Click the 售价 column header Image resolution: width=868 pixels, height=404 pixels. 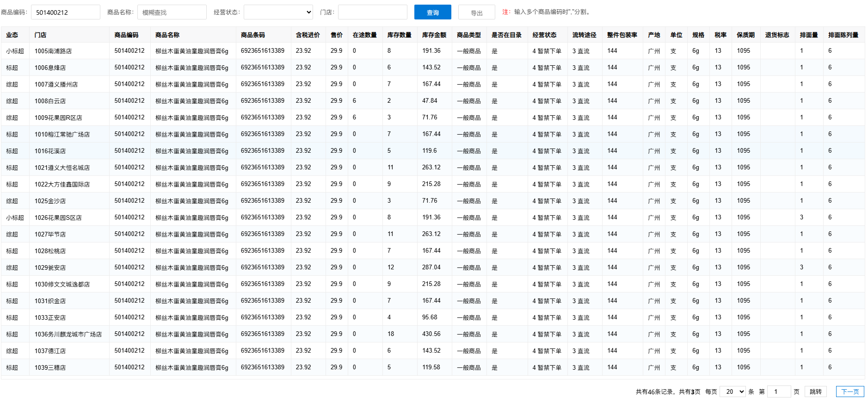(x=336, y=35)
